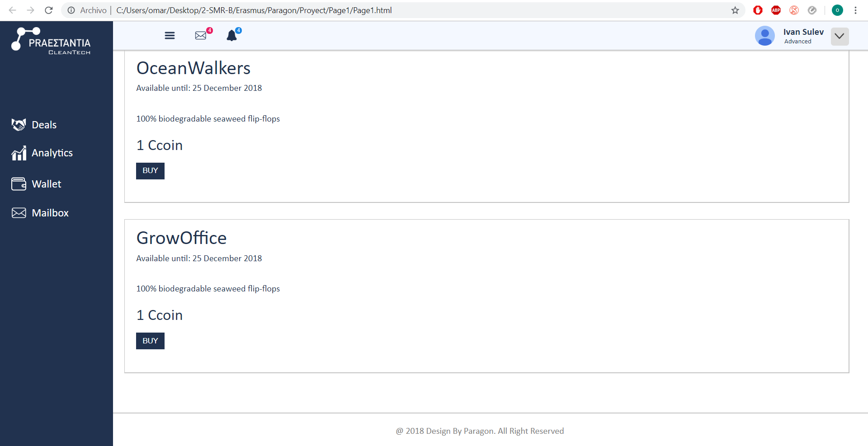Expand the Ivan Sulev profile dropdown
Screen dimensions: 868x446
(839, 36)
